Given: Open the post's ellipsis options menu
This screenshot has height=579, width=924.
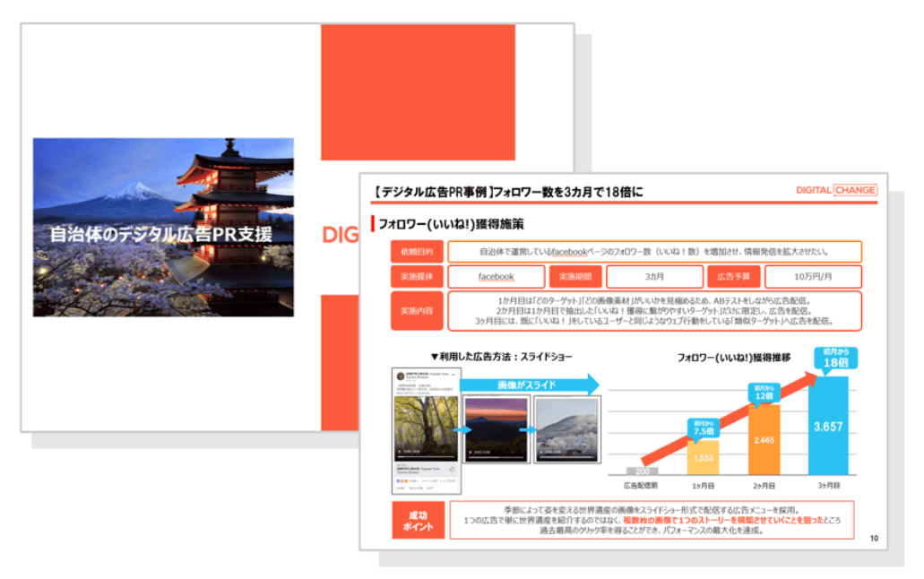Looking at the screenshot, I should [453, 375].
